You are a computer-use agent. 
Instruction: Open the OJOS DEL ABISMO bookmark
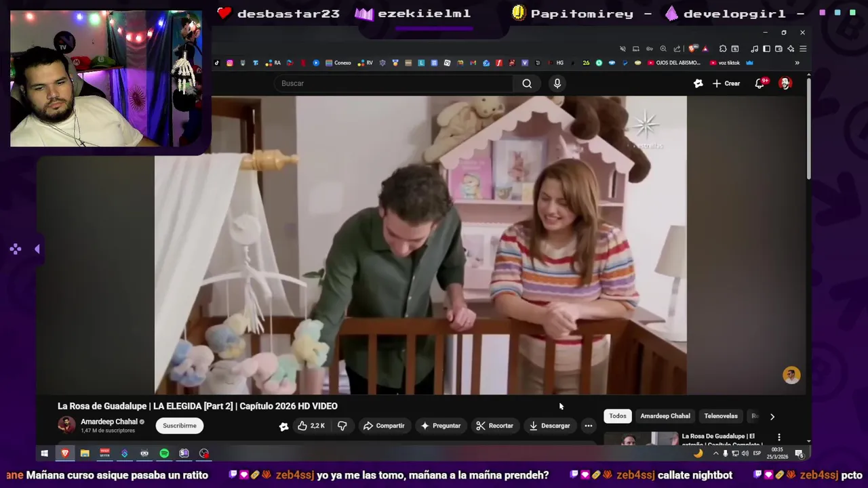click(674, 63)
